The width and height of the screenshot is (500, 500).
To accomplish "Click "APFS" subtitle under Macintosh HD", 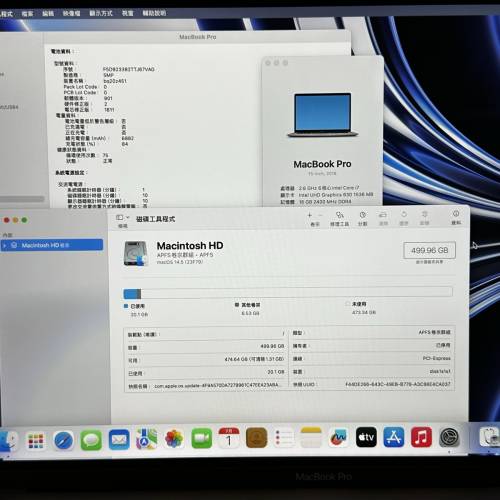I will tap(185, 255).
